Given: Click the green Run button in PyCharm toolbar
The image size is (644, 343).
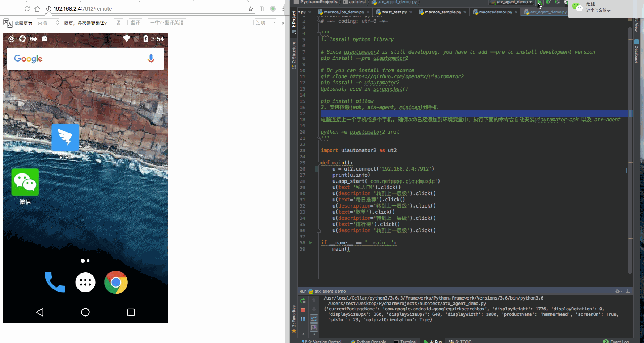Looking at the screenshot, I should pos(539,3).
